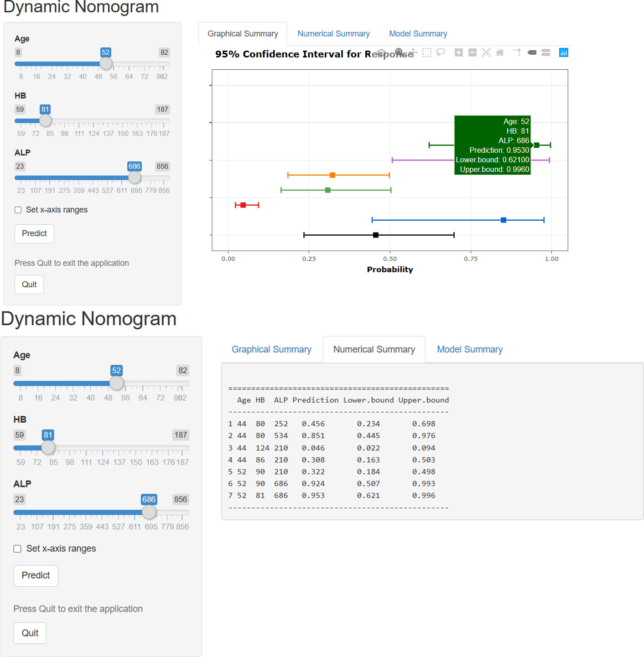
Task: Switch to Graphical Summary tab above the table
Action: (x=271, y=349)
